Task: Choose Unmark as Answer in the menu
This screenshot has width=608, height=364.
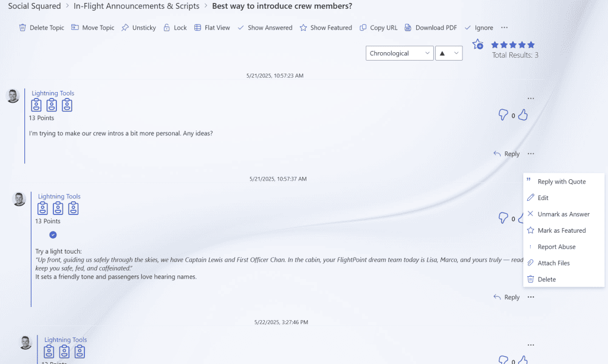Action: (x=563, y=214)
